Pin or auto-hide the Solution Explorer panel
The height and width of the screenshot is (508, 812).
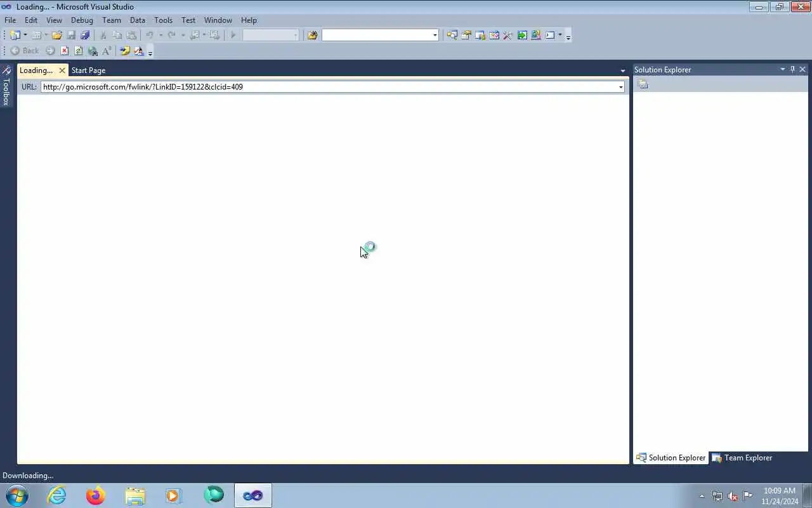(792, 69)
